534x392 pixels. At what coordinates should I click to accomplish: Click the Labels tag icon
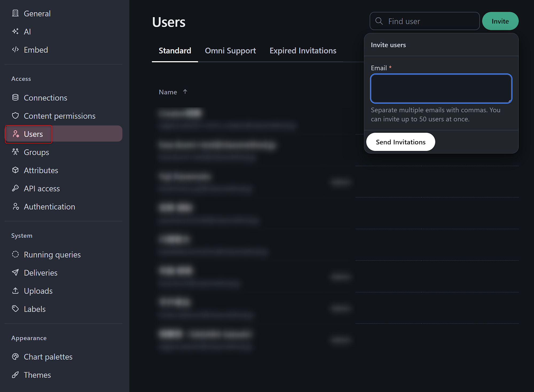15,309
